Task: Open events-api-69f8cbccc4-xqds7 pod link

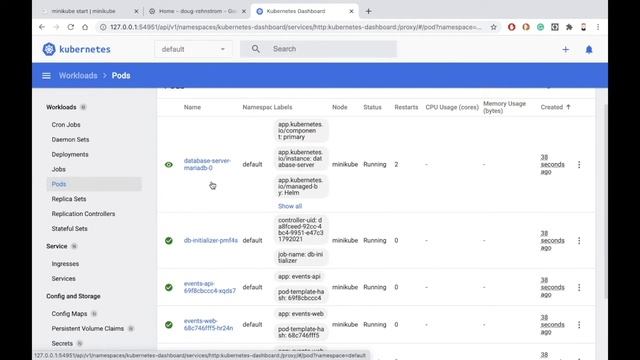Action: click(209, 287)
